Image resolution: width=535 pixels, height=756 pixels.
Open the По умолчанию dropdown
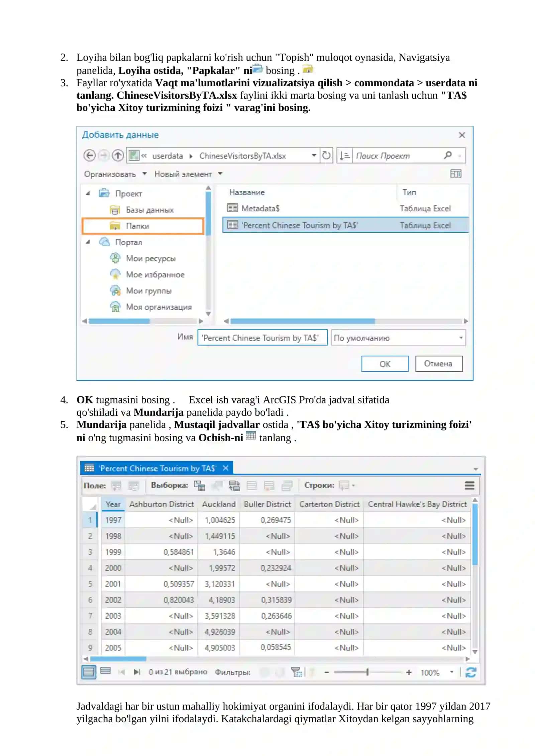tap(398, 338)
